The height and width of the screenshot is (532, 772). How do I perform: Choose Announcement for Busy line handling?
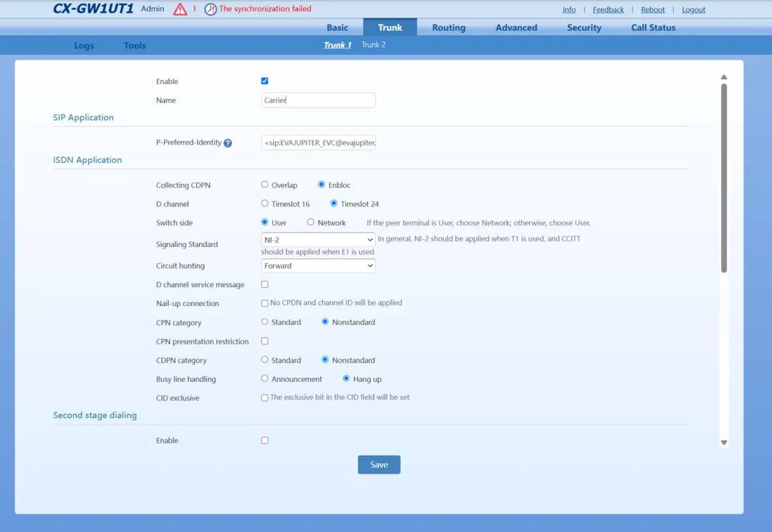pos(265,378)
